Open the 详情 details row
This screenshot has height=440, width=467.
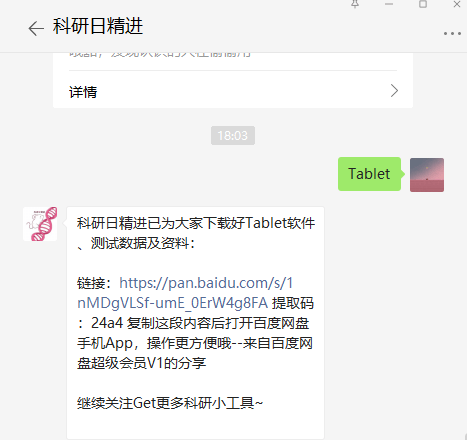click(x=233, y=91)
